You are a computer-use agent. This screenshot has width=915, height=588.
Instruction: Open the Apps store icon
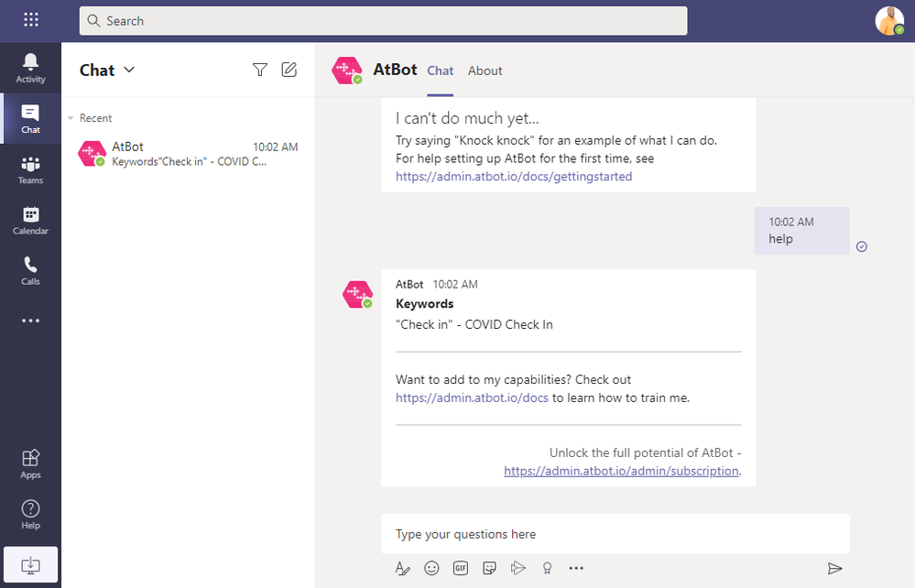tap(30, 463)
